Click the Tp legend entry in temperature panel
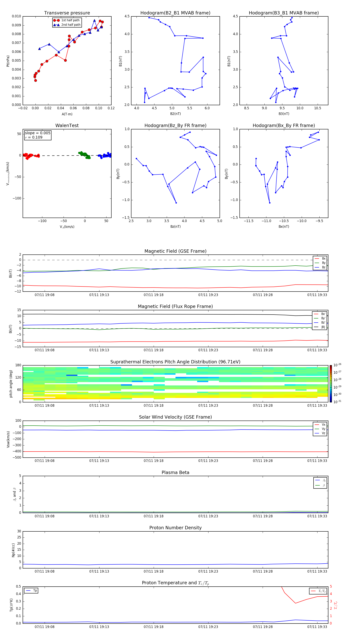Screen dimensions: 351x644 tap(31, 591)
